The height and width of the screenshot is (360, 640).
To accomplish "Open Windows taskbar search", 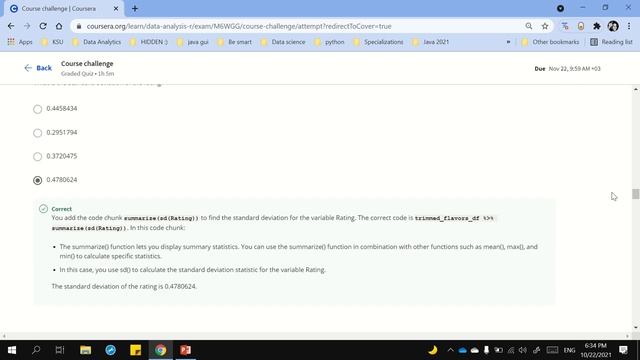I will pos(36,350).
